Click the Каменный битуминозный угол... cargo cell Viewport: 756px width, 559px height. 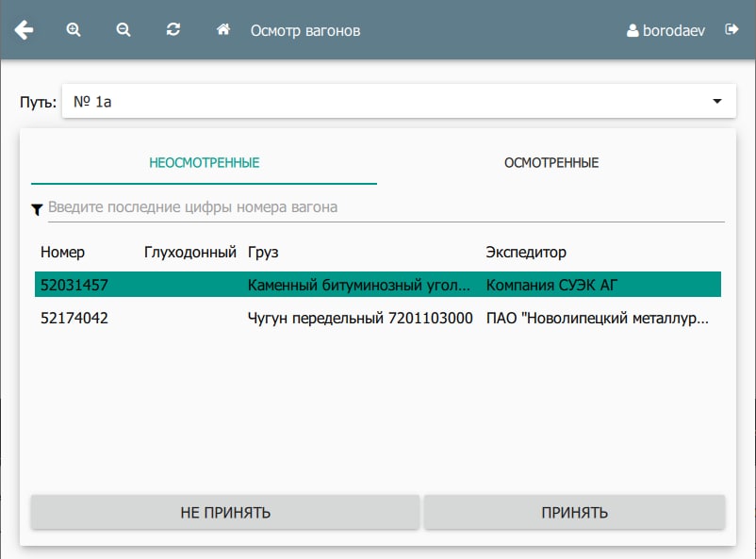tap(359, 285)
